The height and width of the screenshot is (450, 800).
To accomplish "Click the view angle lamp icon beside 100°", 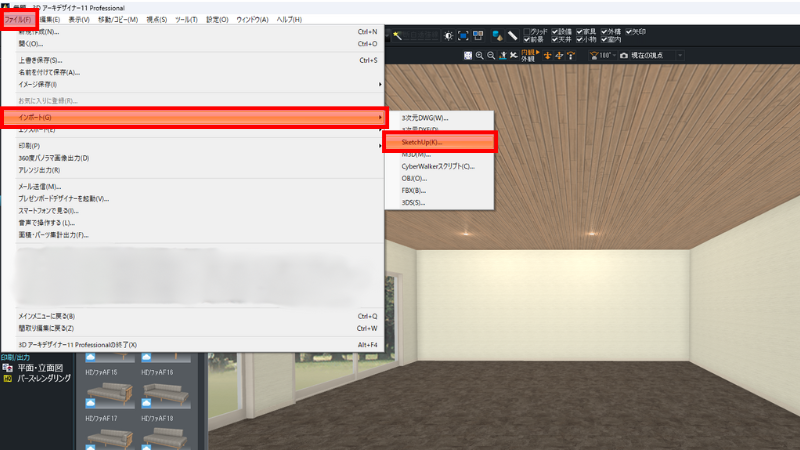I will coord(594,56).
